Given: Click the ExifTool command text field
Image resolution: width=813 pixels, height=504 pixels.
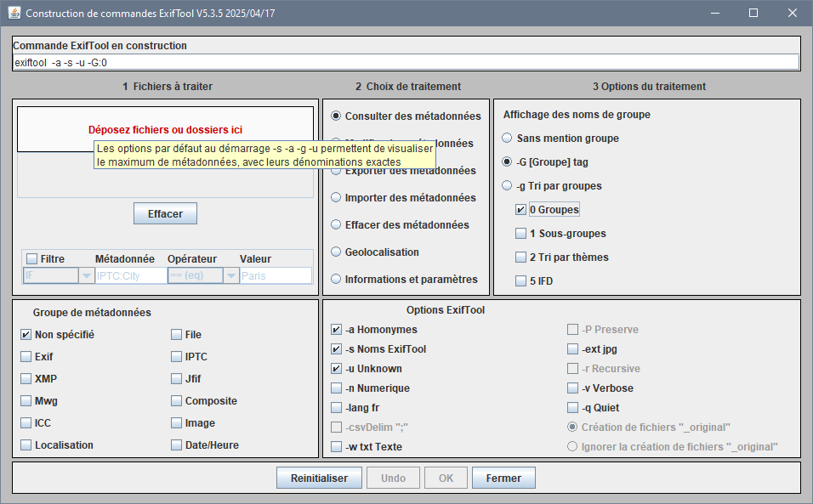Looking at the screenshot, I should point(406,63).
